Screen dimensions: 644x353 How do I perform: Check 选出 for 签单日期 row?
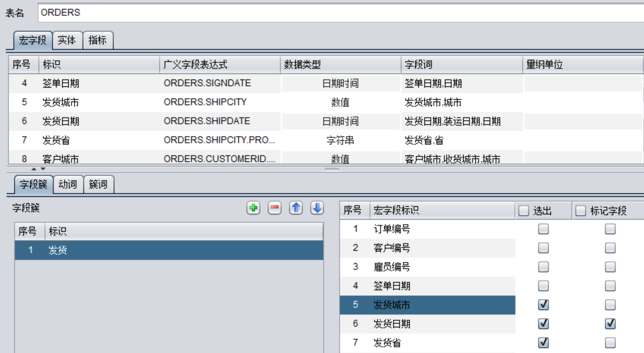pos(543,286)
